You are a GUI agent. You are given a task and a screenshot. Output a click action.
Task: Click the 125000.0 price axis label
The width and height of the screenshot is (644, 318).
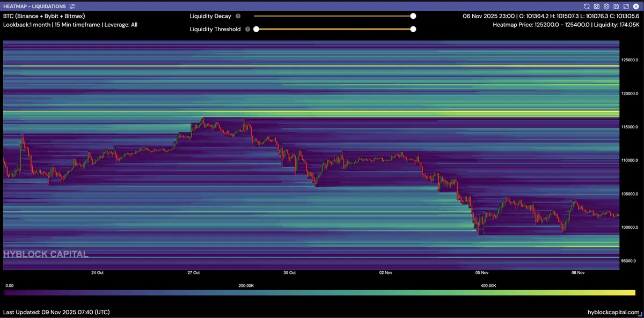tap(631, 60)
